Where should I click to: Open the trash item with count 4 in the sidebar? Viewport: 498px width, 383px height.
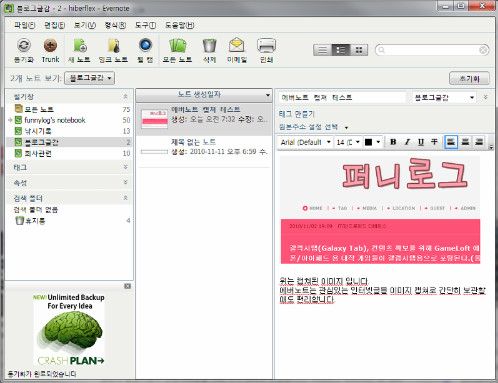click(x=69, y=221)
